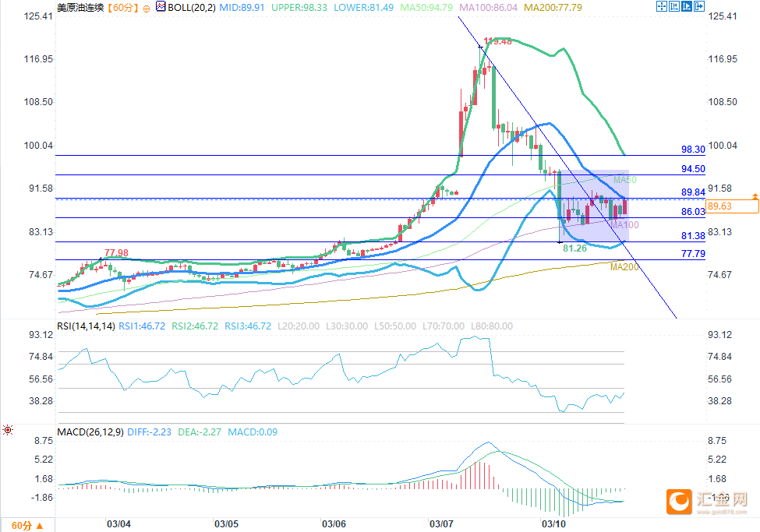Click the 【60分】 timeframe label in header

(x=122, y=8)
